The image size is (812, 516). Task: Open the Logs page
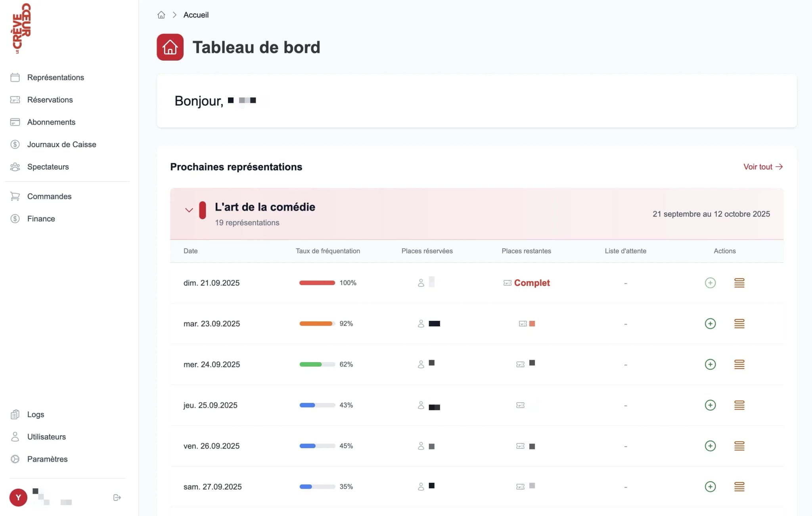[36, 414]
